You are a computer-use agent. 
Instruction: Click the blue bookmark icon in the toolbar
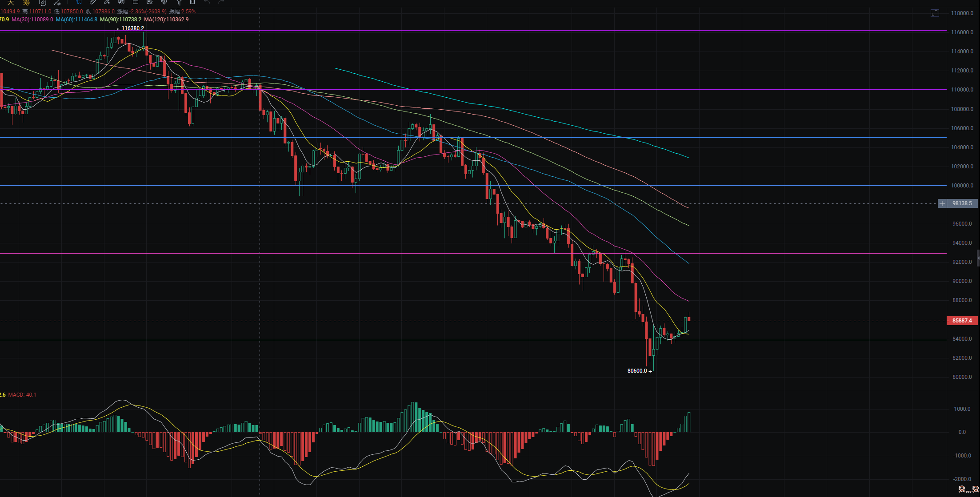79,2
